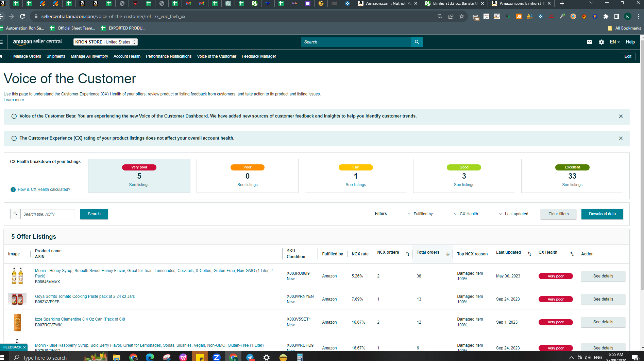Dismiss the CX rating account health banner
Viewport: 644px width, 361px height.
[x=621, y=139]
